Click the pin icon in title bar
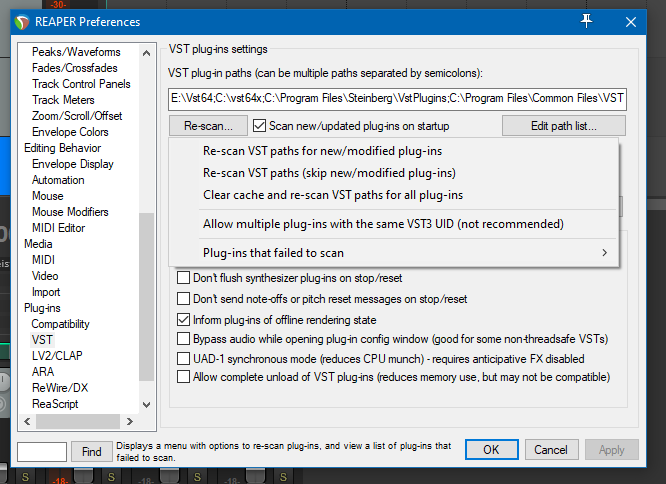 [586, 21]
